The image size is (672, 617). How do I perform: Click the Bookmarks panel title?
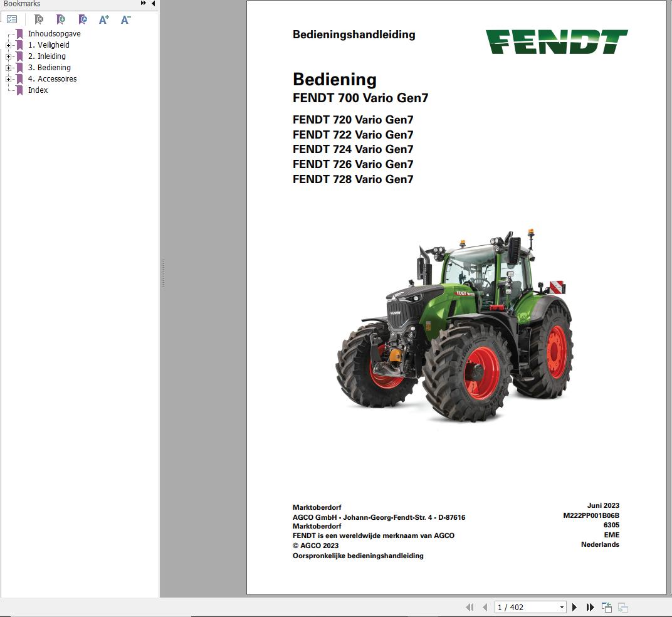22,3
